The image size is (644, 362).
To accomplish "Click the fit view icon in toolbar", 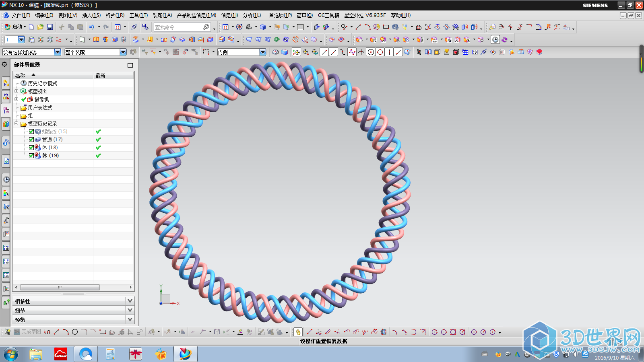I will click(x=225, y=27).
